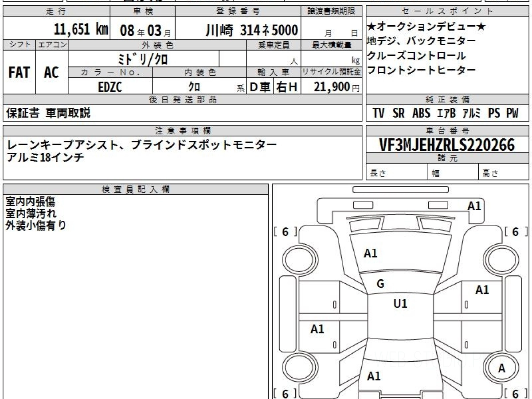Click ★オークションデビュー★ sales point line
This screenshot has width=532, height=399.
426,27
